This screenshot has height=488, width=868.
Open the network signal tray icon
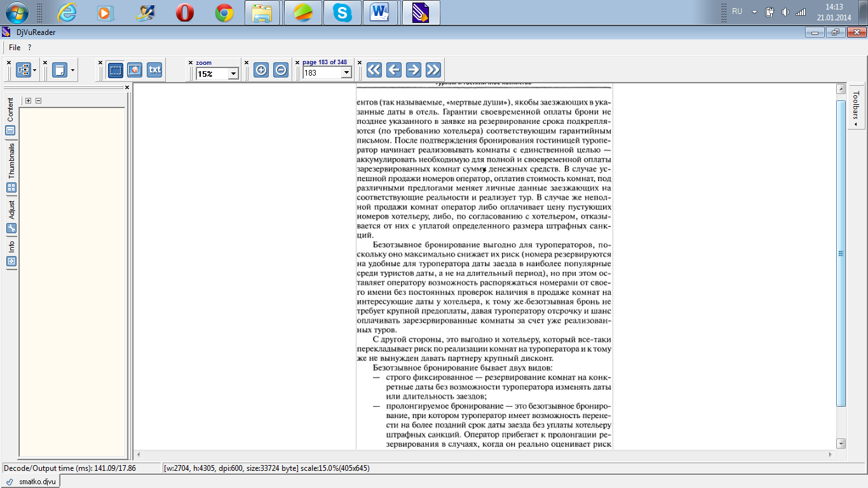pyautogui.click(x=801, y=11)
